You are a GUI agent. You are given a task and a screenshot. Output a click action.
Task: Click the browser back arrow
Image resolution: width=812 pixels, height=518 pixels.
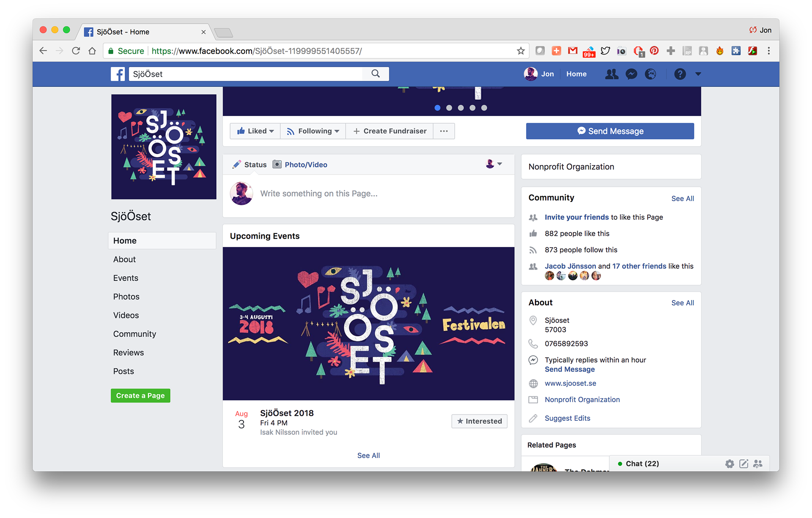[43, 51]
